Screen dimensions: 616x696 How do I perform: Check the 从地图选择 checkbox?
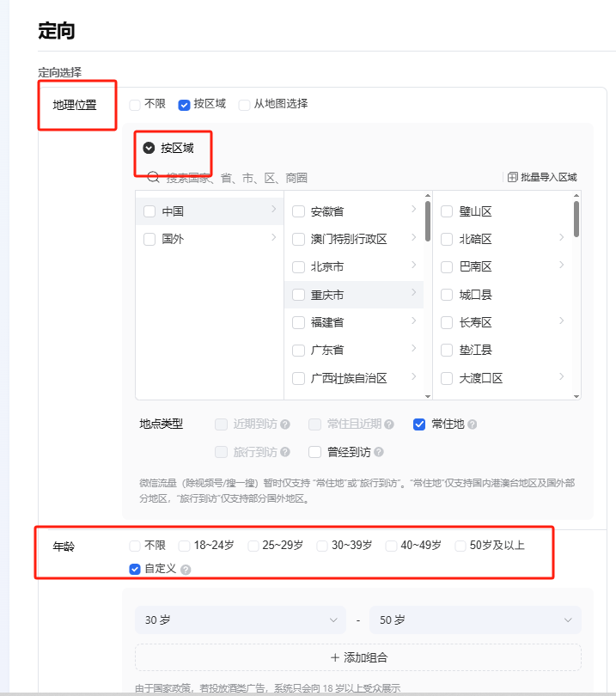(244, 105)
